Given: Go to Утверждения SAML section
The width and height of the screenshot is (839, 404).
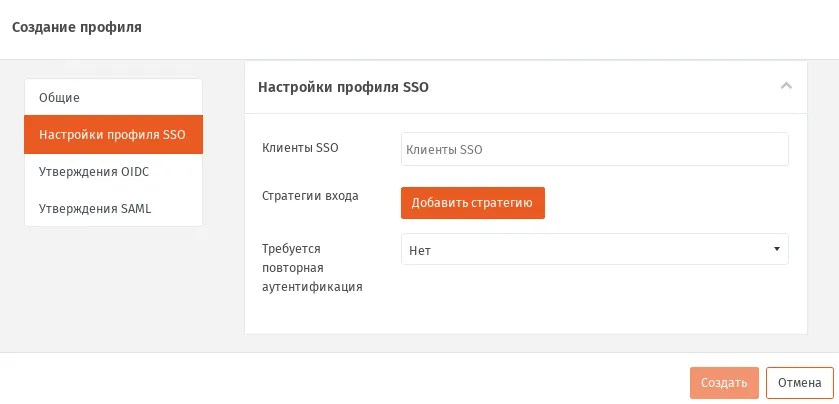Looking at the screenshot, I should [113, 208].
